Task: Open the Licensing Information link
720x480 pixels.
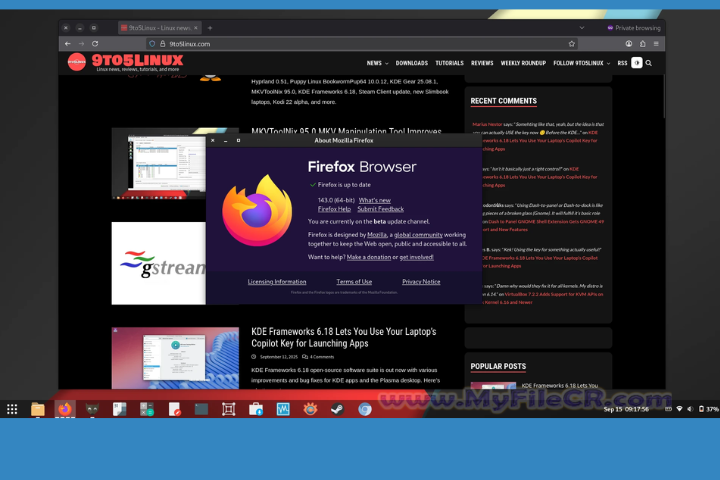Action: pyautogui.click(x=277, y=282)
